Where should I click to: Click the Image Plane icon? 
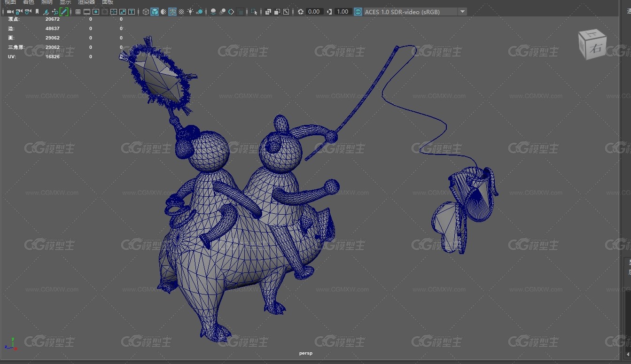pos(46,12)
